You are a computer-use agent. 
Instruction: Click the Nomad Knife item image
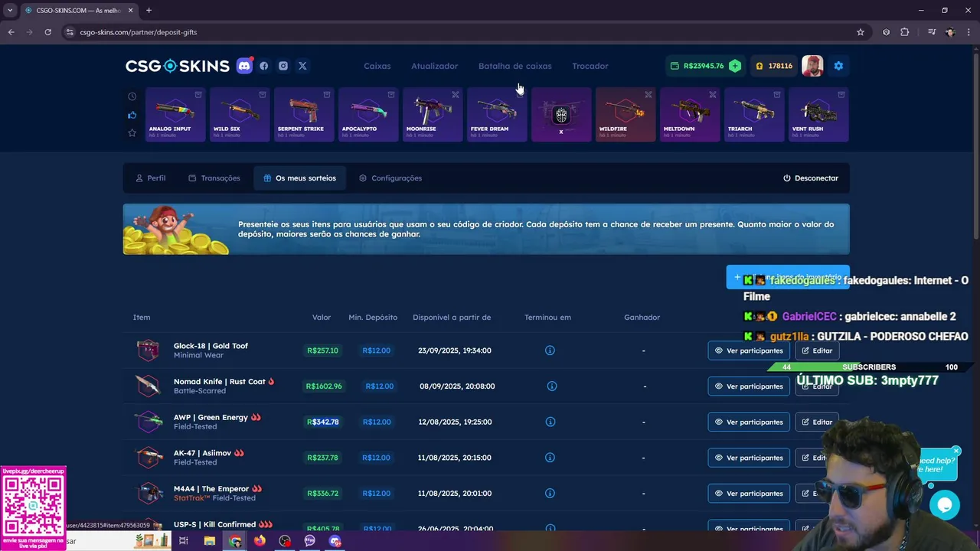pyautogui.click(x=148, y=386)
